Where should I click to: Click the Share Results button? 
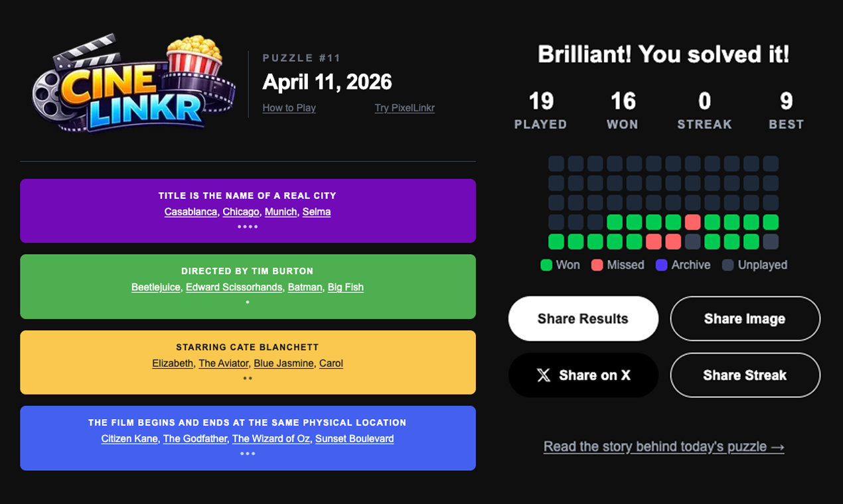583,319
